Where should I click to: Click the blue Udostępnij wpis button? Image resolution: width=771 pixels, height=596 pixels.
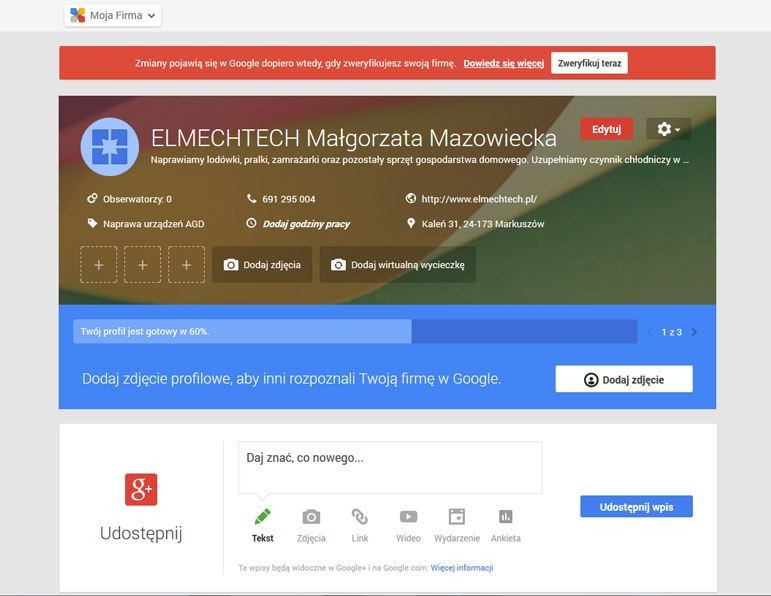(636, 507)
